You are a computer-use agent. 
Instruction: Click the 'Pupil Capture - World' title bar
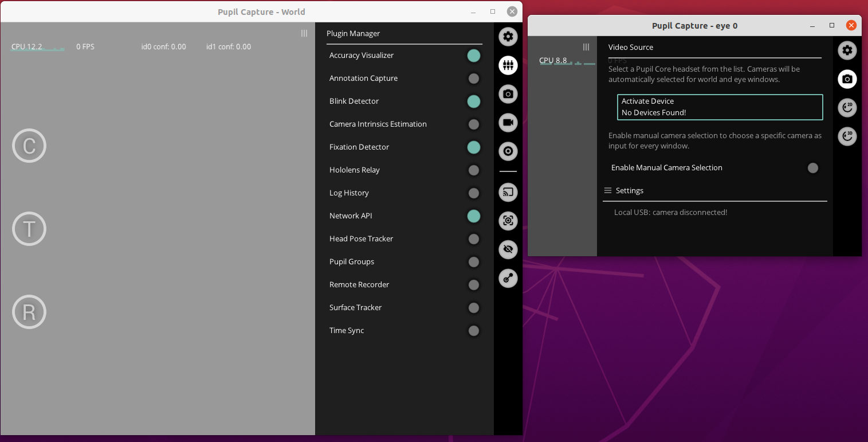tap(261, 11)
